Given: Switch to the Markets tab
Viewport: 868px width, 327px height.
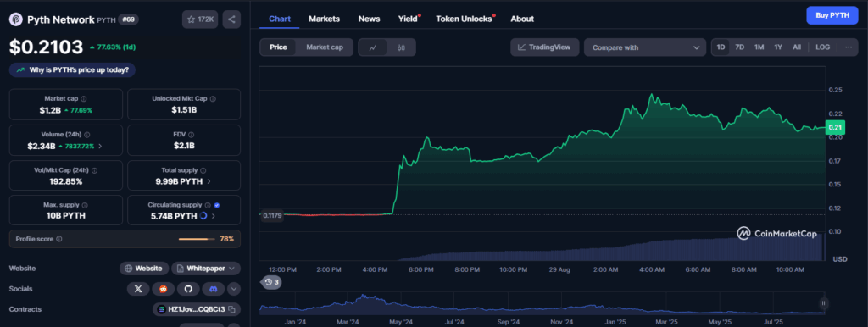Looking at the screenshot, I should pos(325,19).
